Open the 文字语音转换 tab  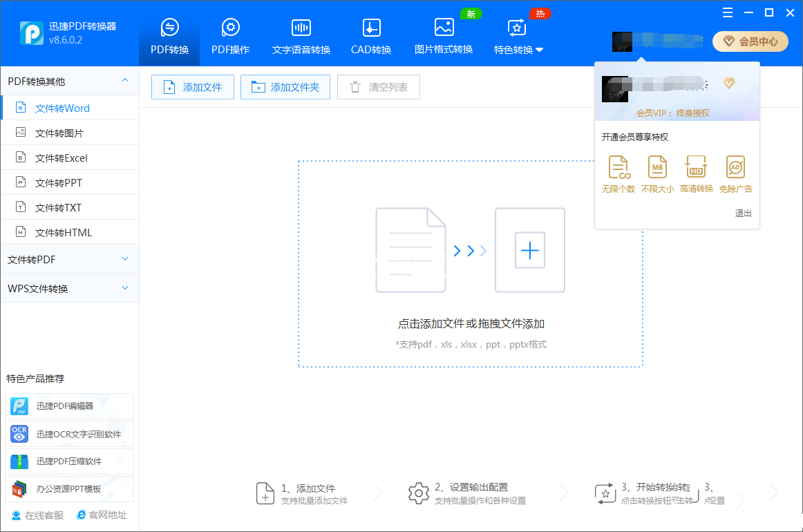coord(301,37)
